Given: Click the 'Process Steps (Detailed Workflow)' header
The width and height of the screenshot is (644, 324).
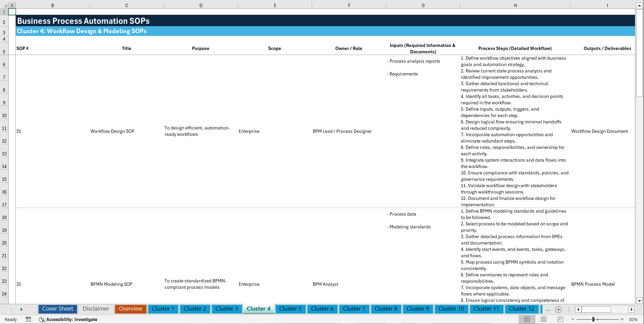Looking at the screenshot, I should (515, 48).
